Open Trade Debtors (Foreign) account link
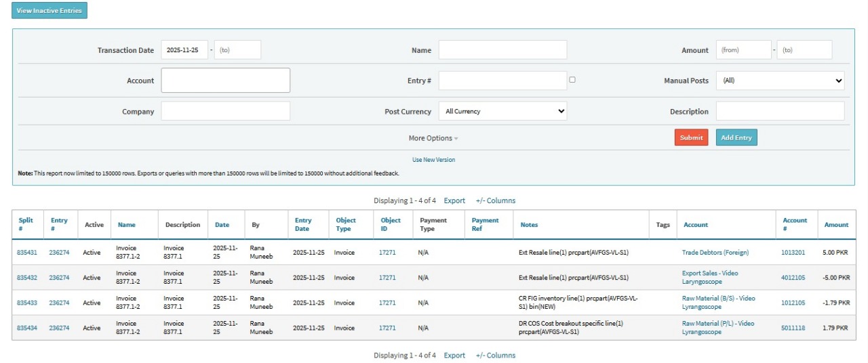 point(715,253)
